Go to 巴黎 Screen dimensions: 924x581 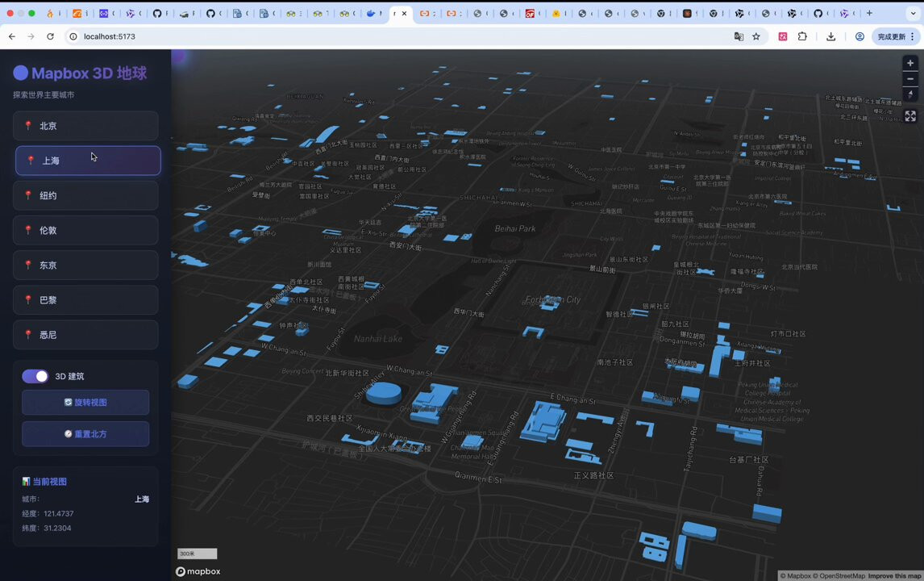[85, 299]
